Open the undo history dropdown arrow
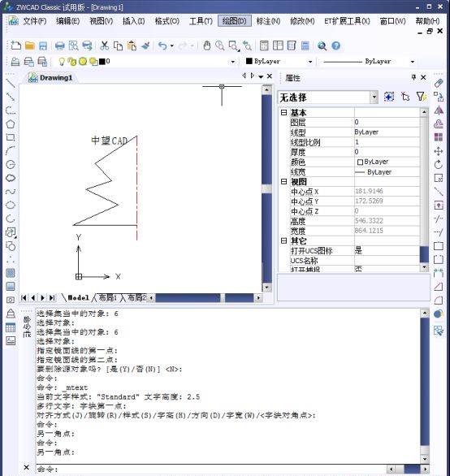Image resolution: width=450 pixels, height=476 pixels. 172,45
